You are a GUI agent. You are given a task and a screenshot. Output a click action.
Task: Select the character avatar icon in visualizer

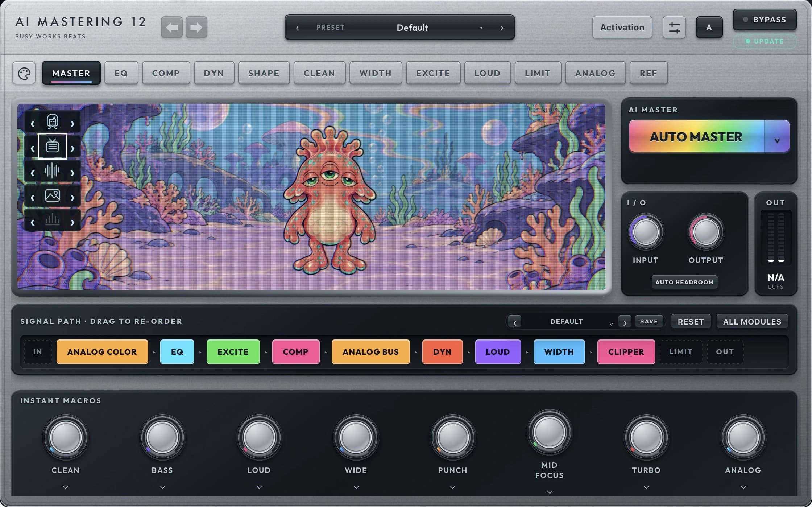point(53,122)
